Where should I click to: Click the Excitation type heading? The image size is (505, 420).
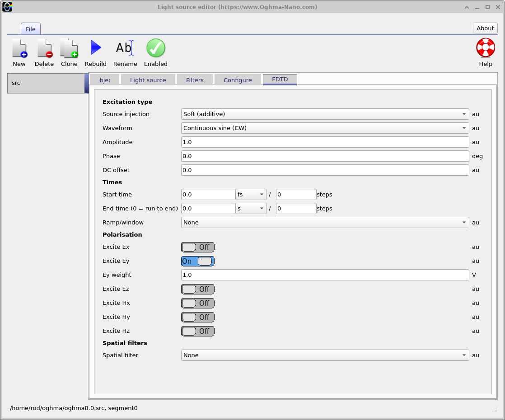click(x=127, y=102)
